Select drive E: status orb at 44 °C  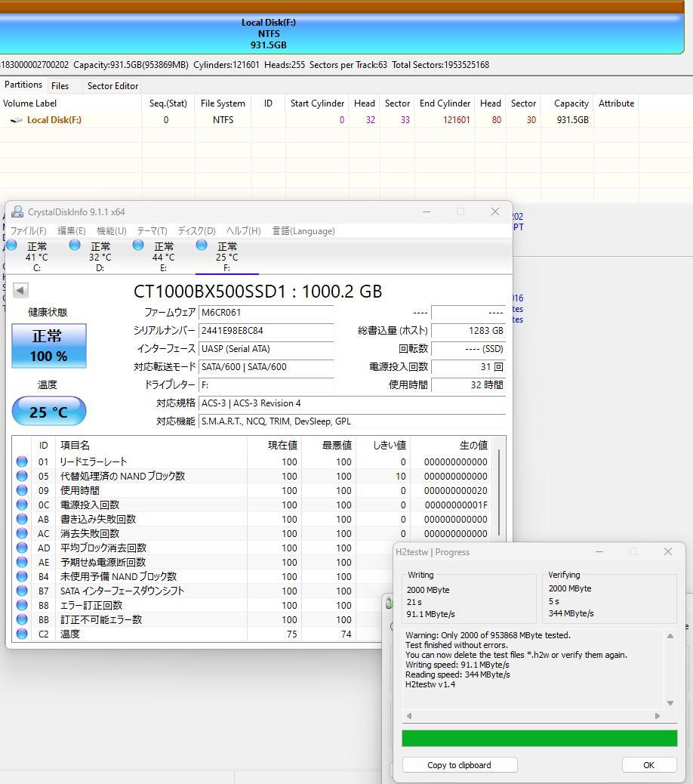138,245
